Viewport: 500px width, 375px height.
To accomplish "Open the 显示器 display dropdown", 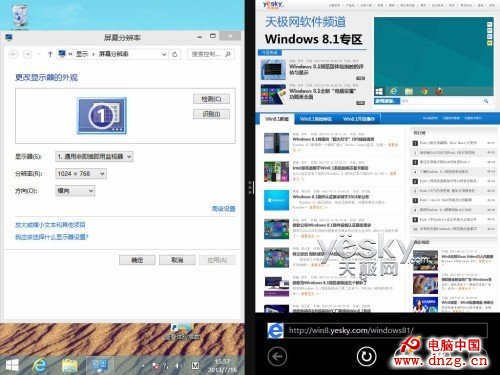I will click(94, 156).
